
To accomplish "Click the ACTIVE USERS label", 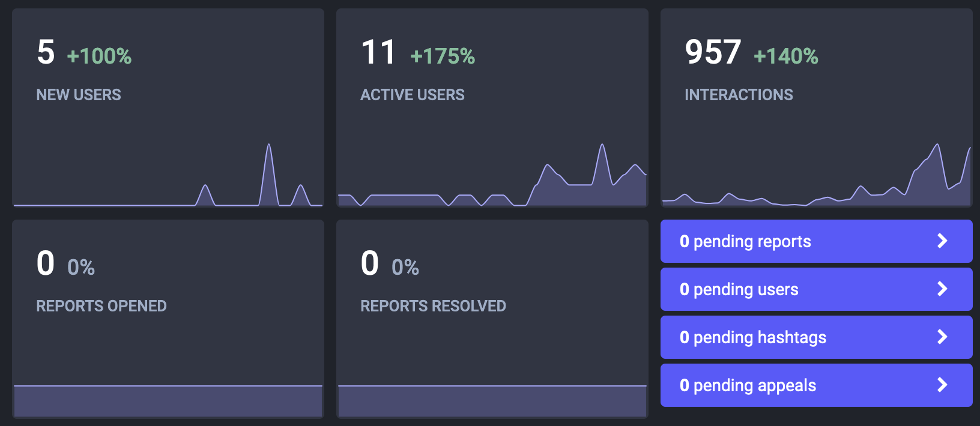I will [x=413, y=95].
